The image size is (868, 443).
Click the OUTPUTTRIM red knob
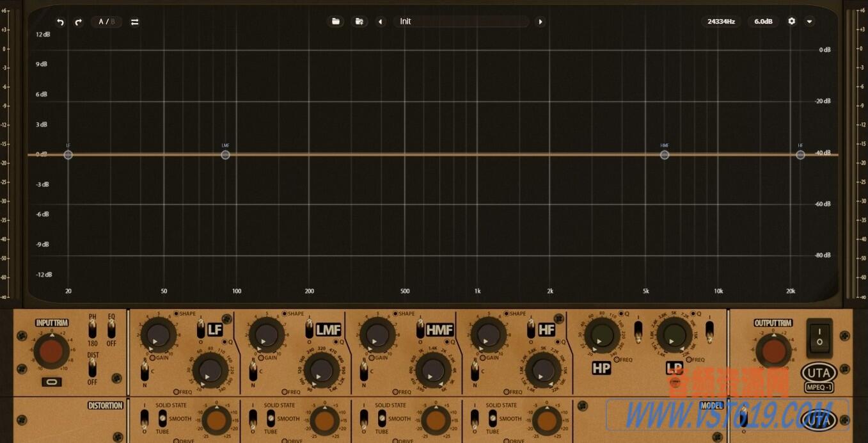[773, 351]
